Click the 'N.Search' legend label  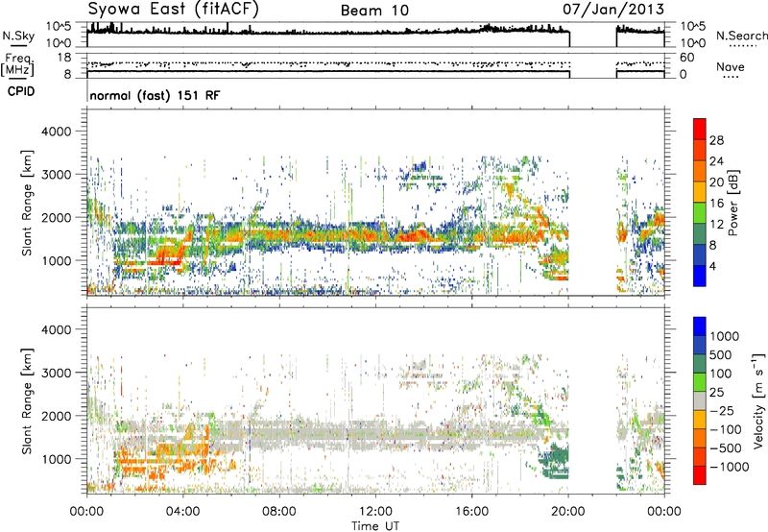[741, 36]
